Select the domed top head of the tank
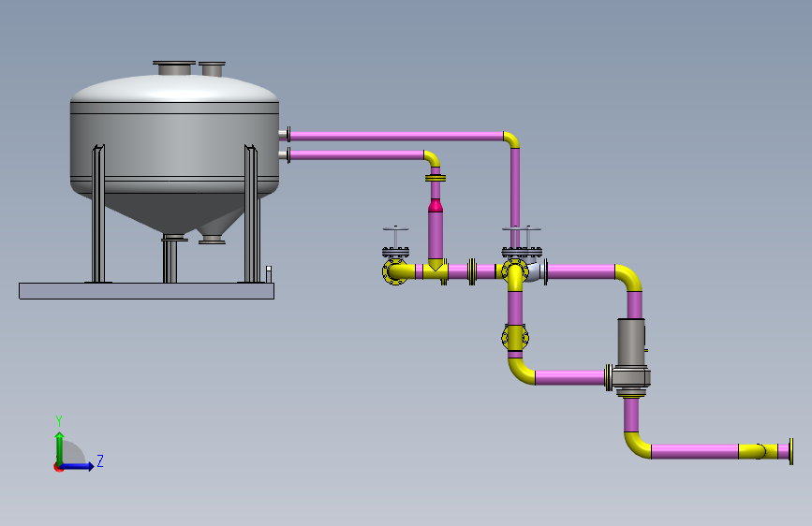 click(174, 88)
